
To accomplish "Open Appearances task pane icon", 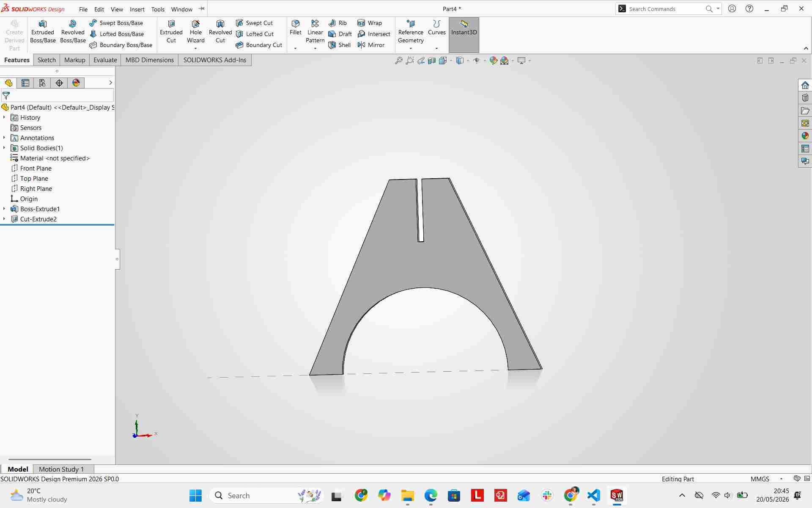I will (805, 136).
